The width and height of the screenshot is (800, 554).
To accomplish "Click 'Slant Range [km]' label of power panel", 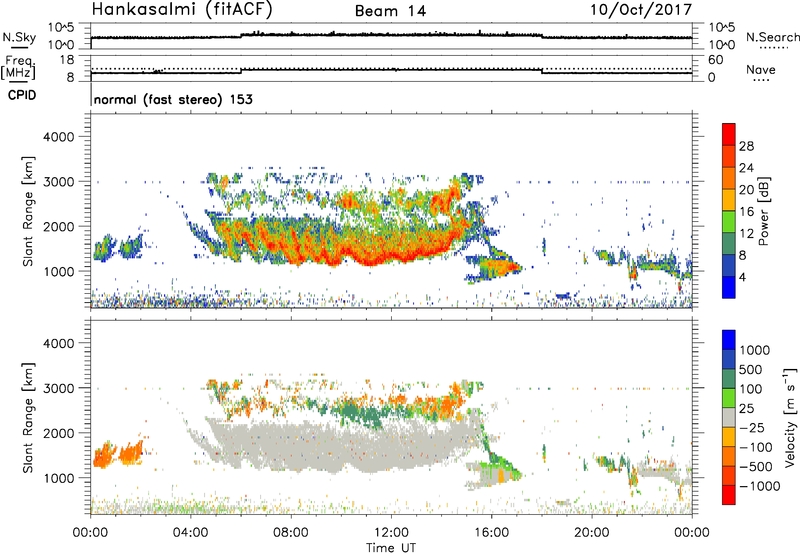I will click(28, 211).
